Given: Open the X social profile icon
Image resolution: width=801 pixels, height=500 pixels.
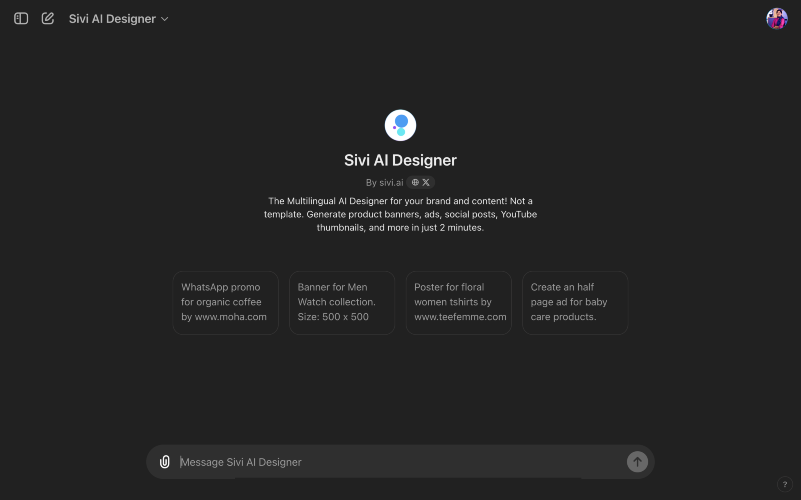Looking at the screenshot, I should [426, 182].
